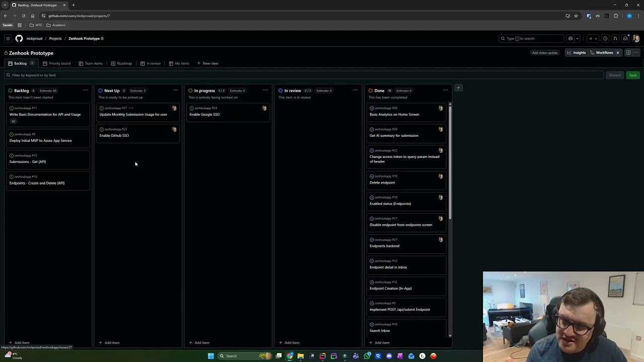Open Done column options menu
The height and width of the screenshot is (362, 644).
coord(445,90)
